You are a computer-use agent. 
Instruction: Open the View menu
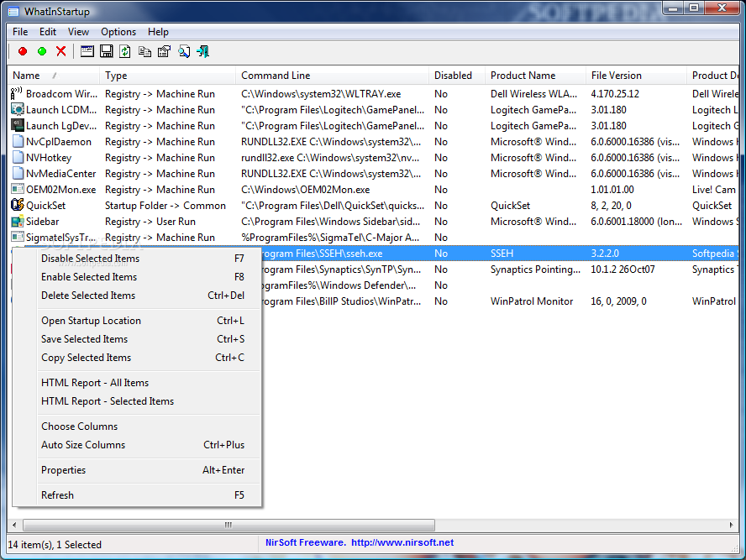pyautogui.click(x=78, y=32)
